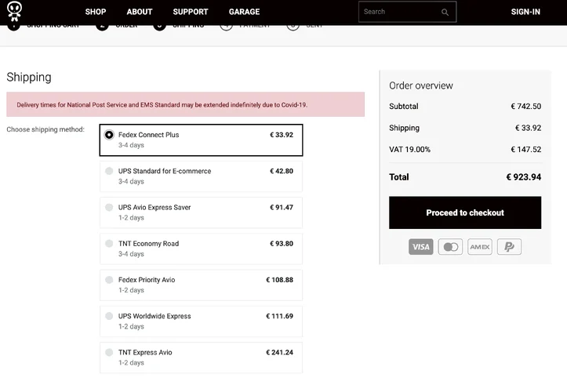Screen dimensions: 567x392
Task: Select UPS Standard for E-commerce shipping
Action: (x=109, y=171)
